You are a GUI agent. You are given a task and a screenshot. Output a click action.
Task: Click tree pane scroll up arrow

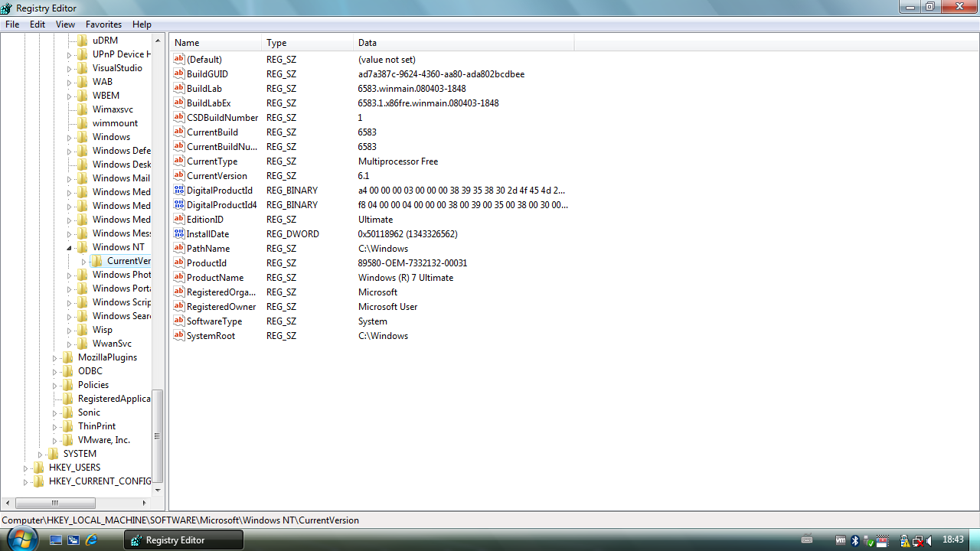(158, 40)
